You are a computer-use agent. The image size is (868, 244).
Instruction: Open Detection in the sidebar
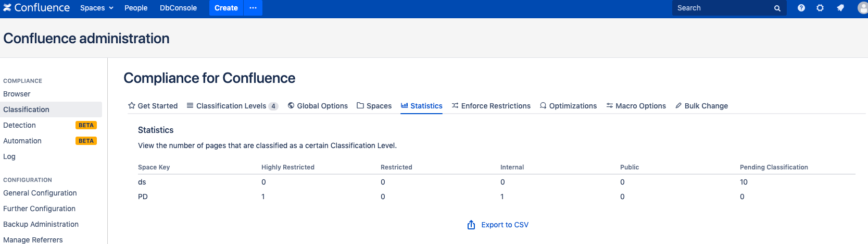(x=19, y=125)
